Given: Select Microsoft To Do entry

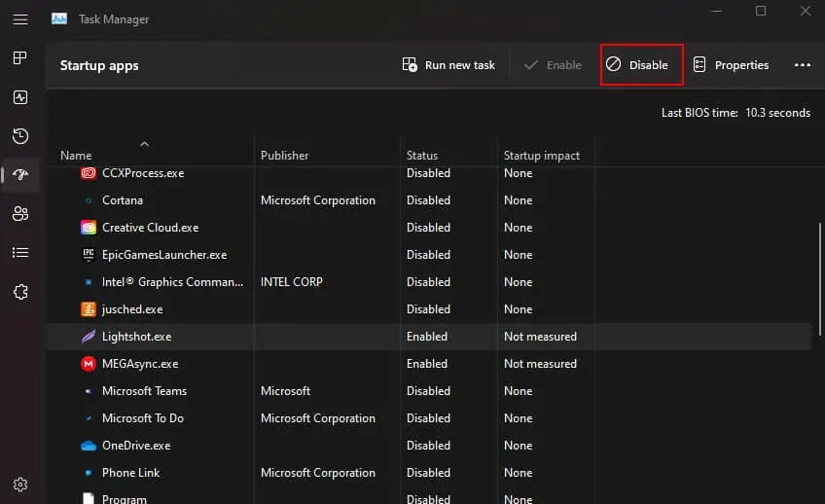Looking at the screenshot, I should 429,418.
